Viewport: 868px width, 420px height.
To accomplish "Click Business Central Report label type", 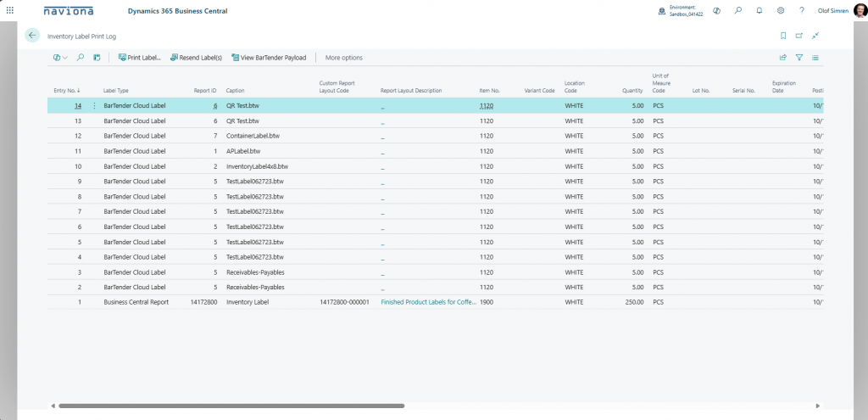I will pyautogui.click(x=136, y=302).
